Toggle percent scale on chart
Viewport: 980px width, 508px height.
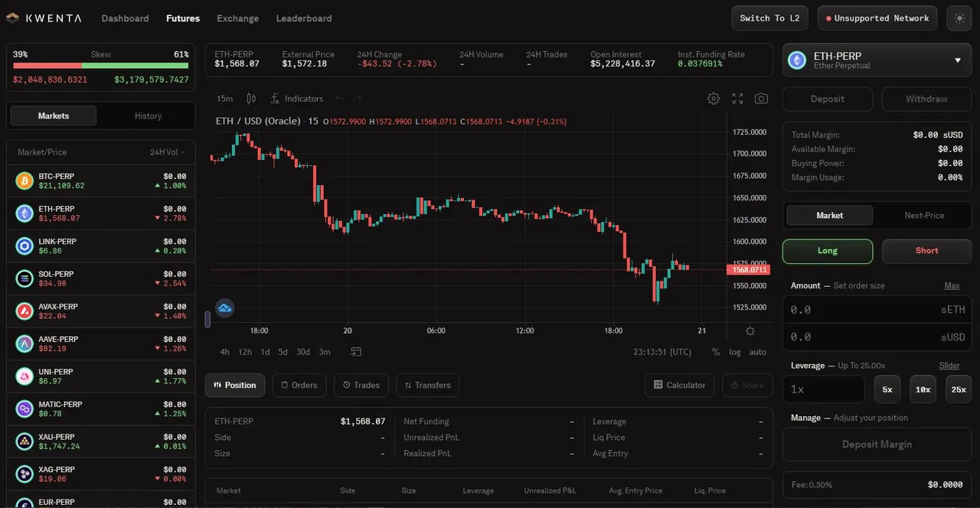tap(716, 352)
